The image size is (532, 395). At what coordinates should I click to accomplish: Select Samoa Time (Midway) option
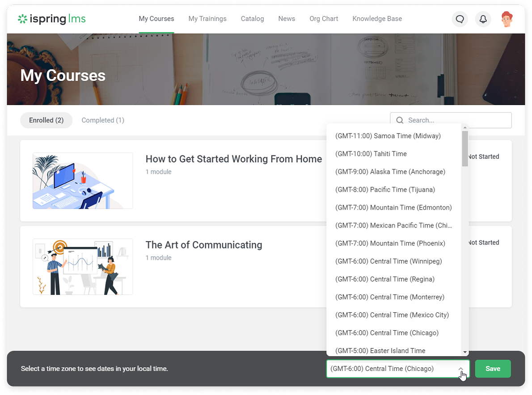388,136
